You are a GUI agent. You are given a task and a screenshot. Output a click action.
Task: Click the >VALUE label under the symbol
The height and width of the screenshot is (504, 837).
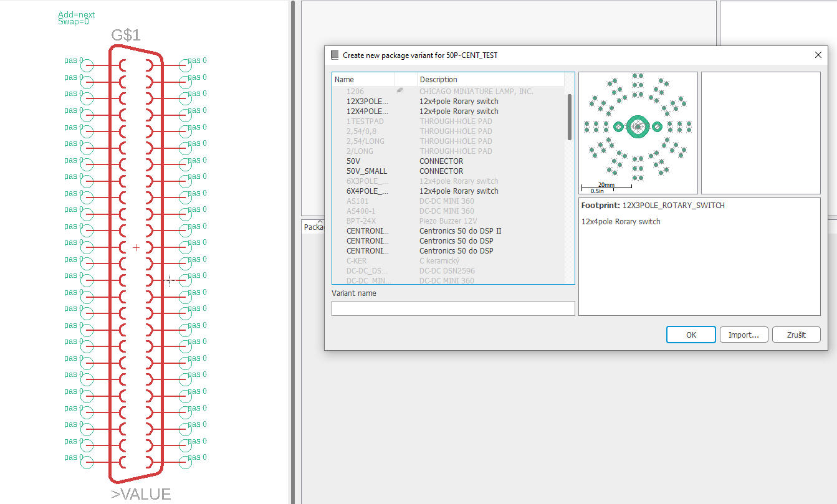141,494
